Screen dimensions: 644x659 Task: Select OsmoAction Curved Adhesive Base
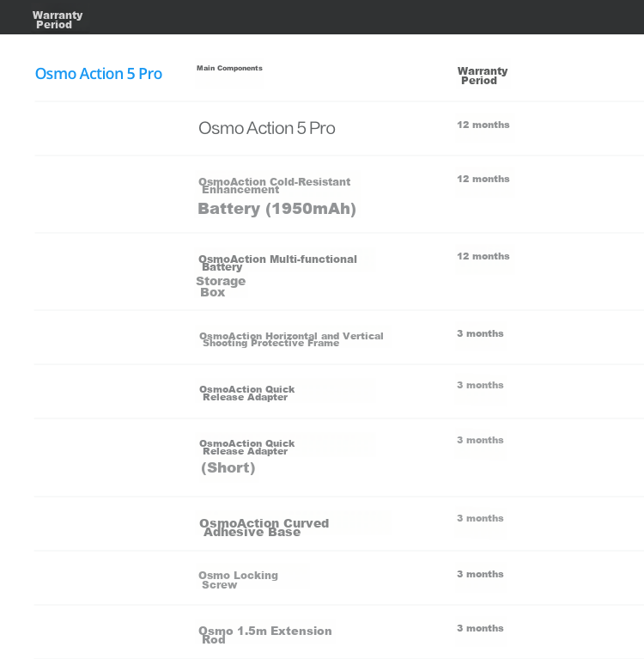(x=264, y=528)
